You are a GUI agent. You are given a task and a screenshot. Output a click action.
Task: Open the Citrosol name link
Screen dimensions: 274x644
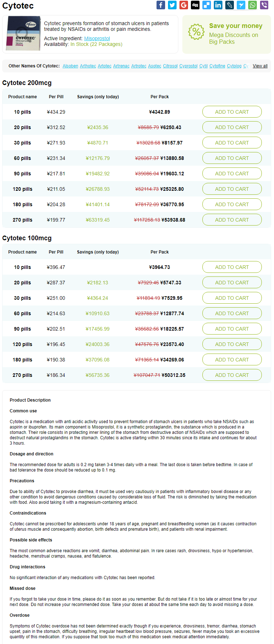(170, 66)
